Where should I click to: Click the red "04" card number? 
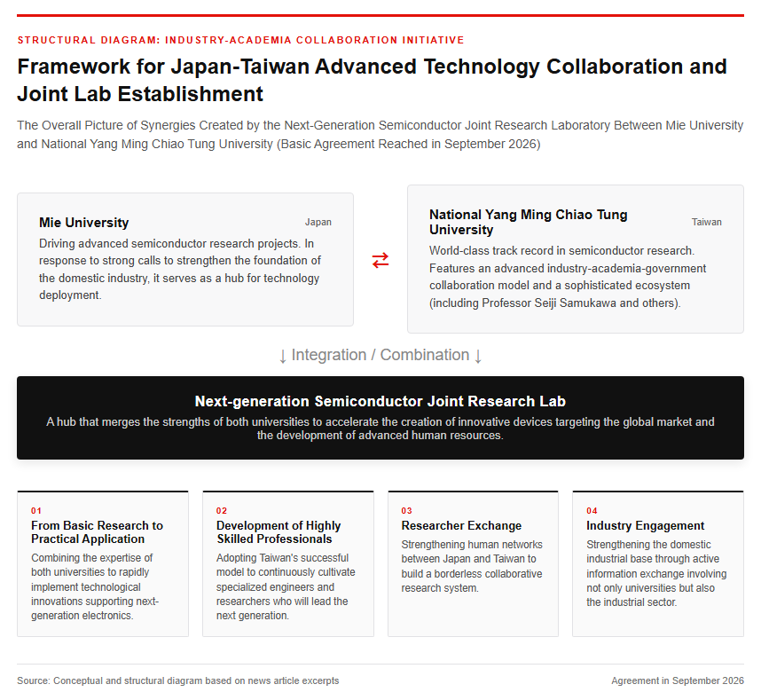coord(592,511)
